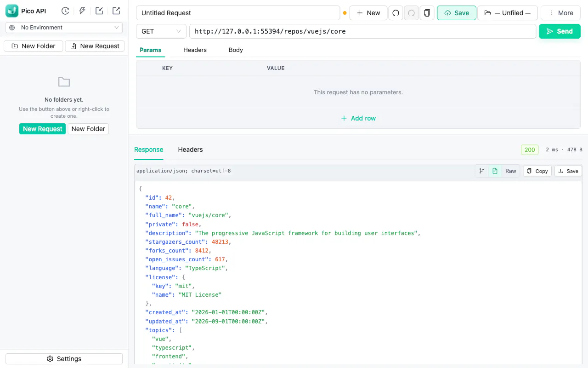Click the 200 status badge
This screenshot has width=588, height=368.
(x=530, y=149)
